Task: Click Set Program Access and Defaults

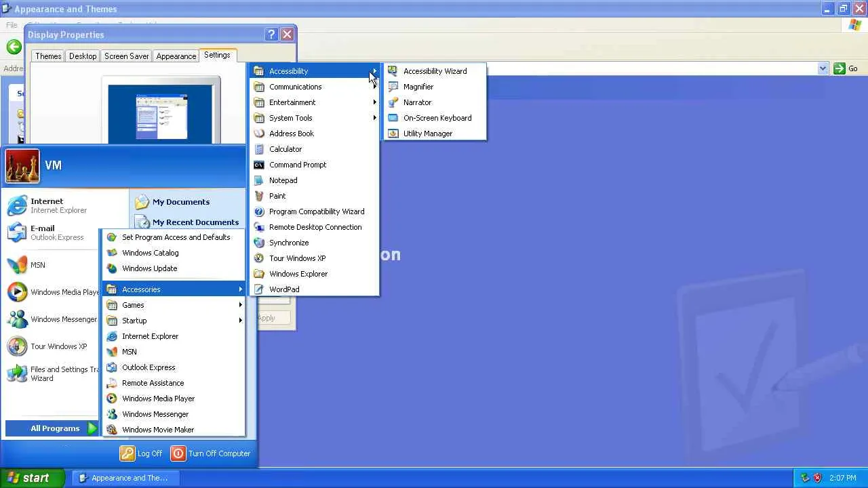Action: coord(174,237)
